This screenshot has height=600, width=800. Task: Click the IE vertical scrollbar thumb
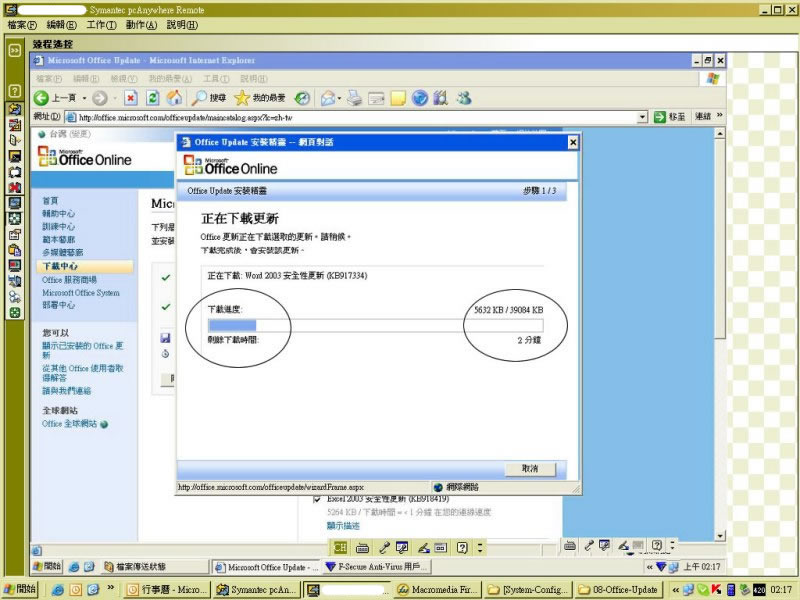(x=720, y=239)
